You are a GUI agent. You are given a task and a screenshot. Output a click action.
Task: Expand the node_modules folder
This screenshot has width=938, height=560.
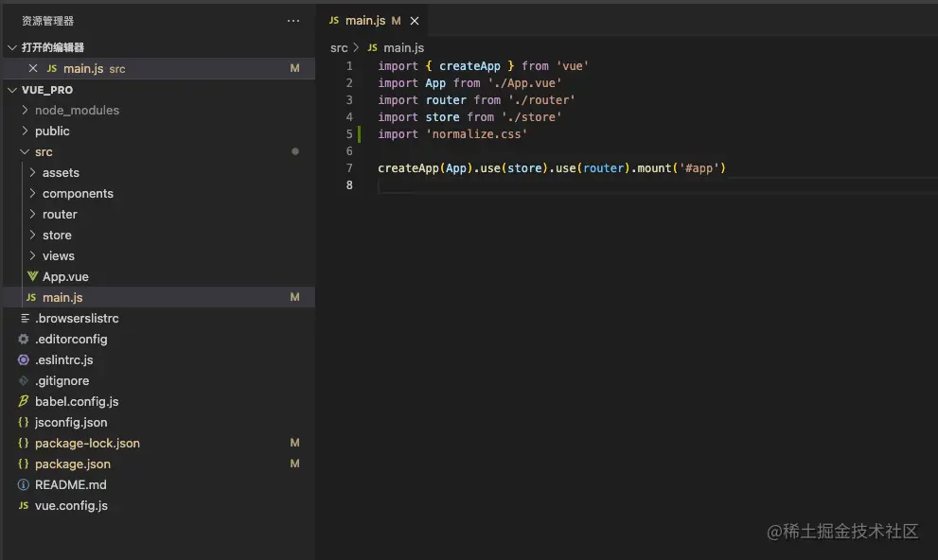tap(25, 110)
